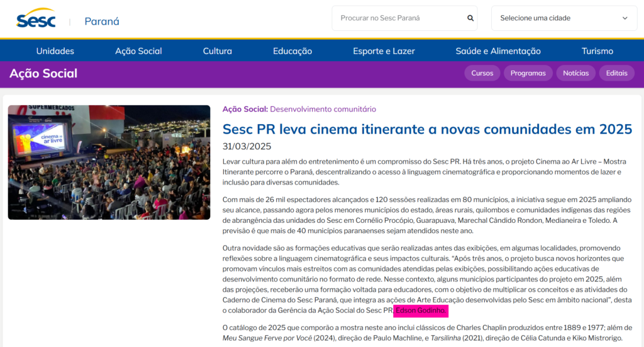
Task: Click the Sesc logo
Action: [36, 19]
